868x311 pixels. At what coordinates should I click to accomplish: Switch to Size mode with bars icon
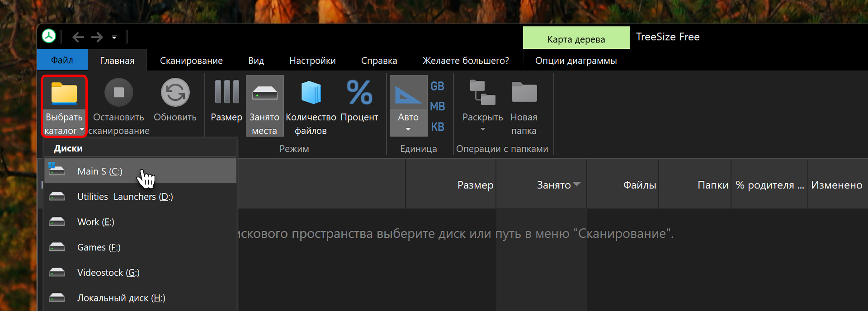[x=226, y=93]
